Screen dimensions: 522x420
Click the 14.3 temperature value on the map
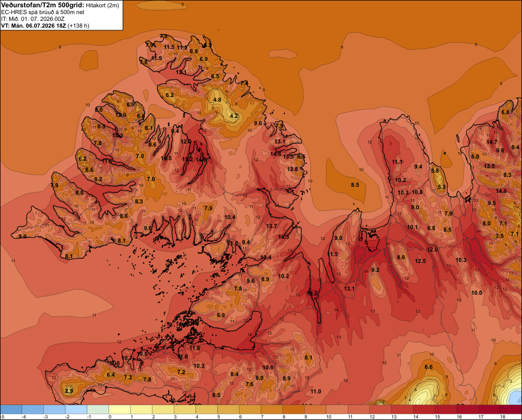pos(283,237)
